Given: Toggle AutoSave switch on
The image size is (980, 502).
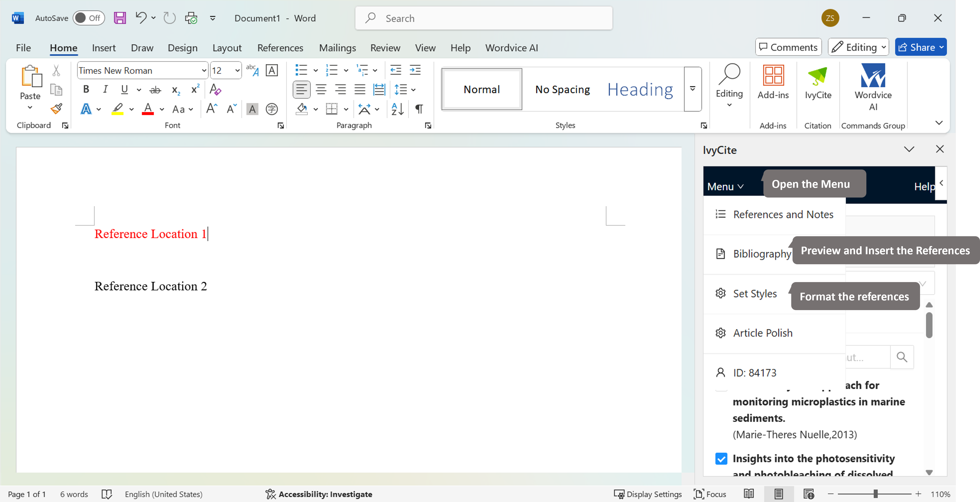Looking at the screenshot, I should click(89, 18).
